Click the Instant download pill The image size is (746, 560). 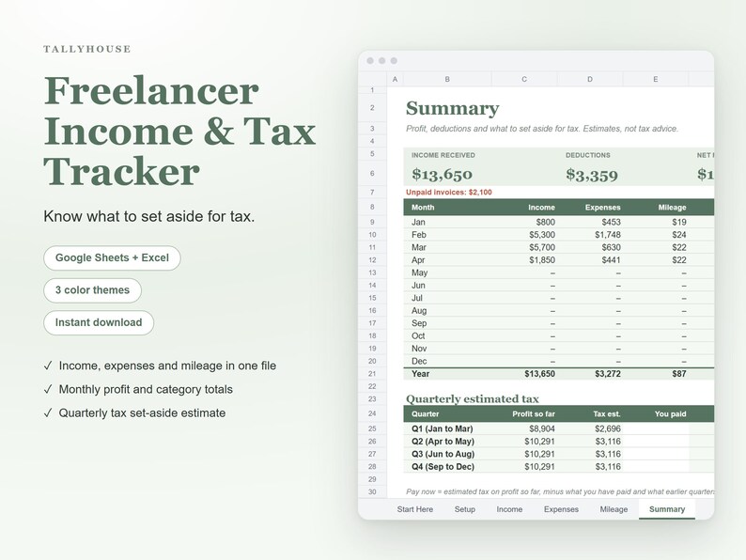pyautogui.click(x=99, y=322)
